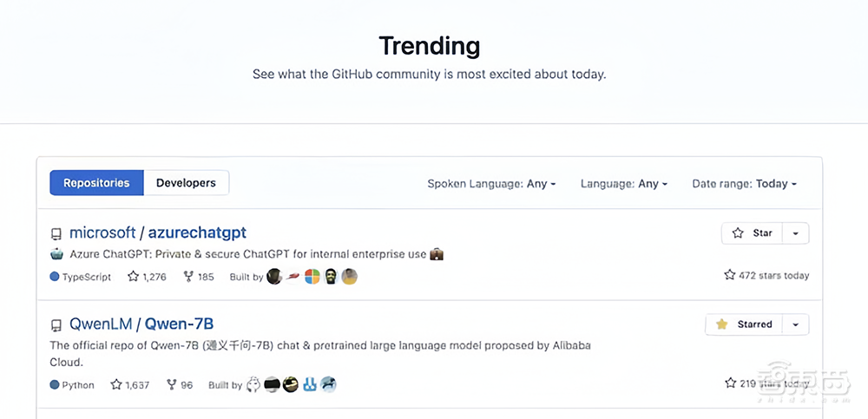Image resolution: width=868 pixels, height=419 pixels.
Task: Expand the Date range dropdown
Action: 744,184
